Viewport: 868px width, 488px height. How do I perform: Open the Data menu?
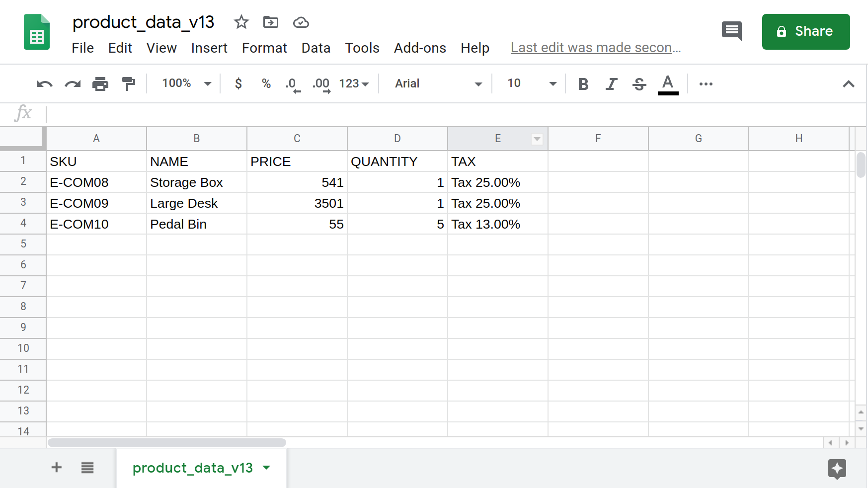click(x=316, y=48)
